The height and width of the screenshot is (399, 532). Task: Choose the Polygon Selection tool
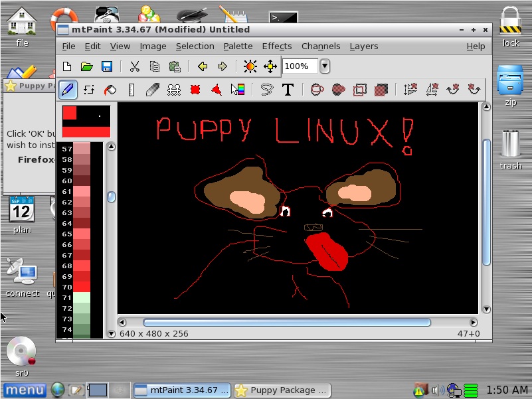pos(217,90)
